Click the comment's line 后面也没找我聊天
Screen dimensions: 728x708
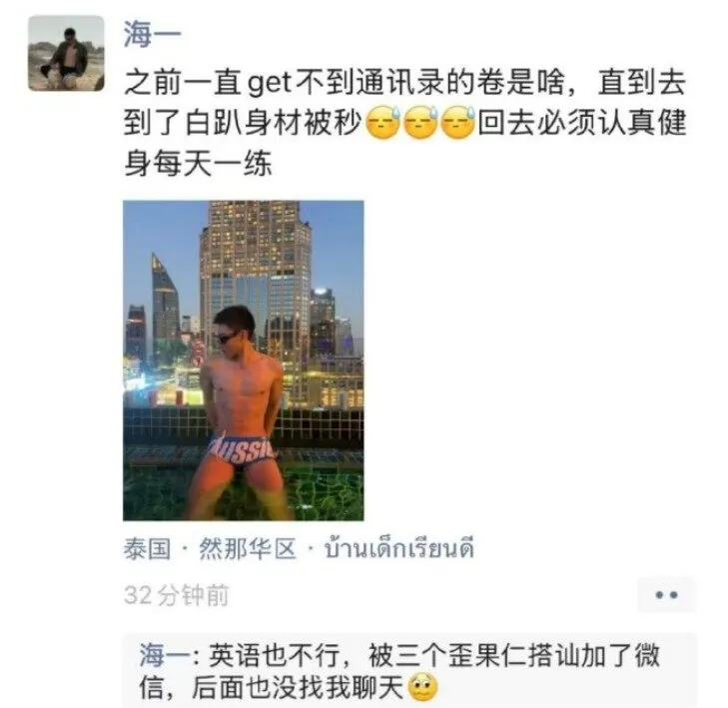(298, 687)
